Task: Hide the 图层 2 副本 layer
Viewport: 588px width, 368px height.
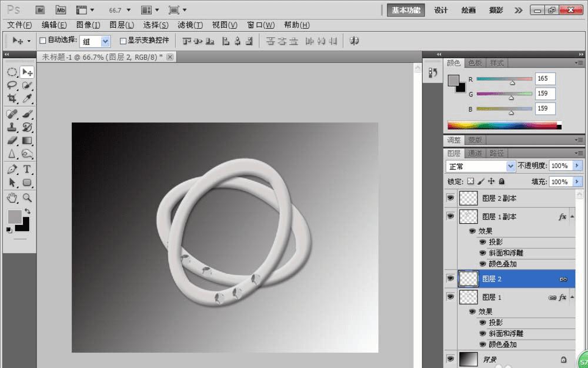Action: tap(450, 198)
